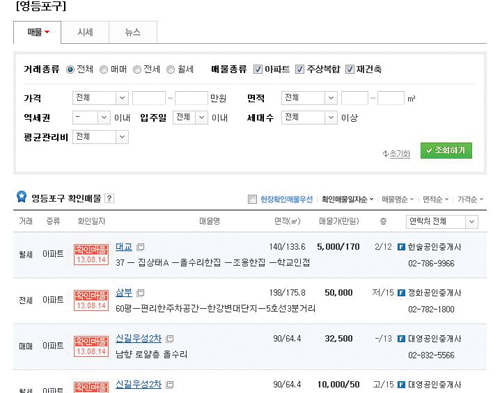Click the detail icon beside first 신길우성2차 listing
Screen dimensions: 500x393
pyautogui.click(x=170, y=339)
